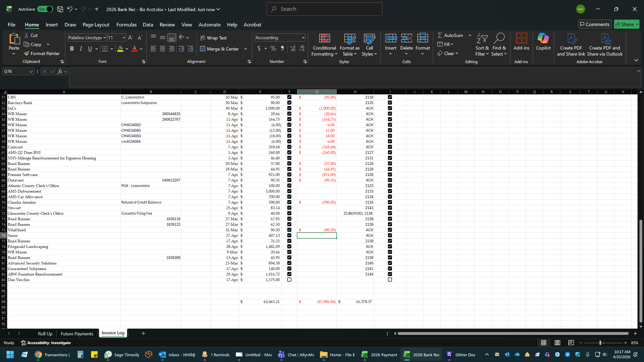Toggle AutoSave switch off

(45, 9)
